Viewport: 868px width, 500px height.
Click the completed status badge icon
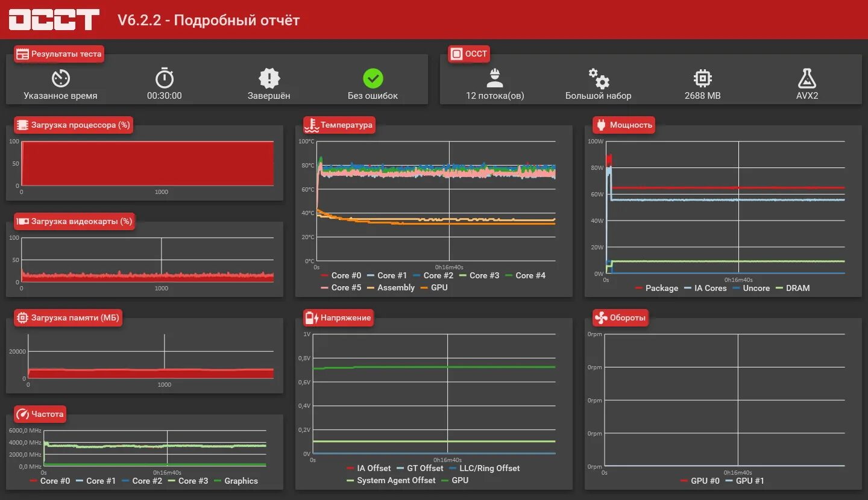[x=269, y=78]
